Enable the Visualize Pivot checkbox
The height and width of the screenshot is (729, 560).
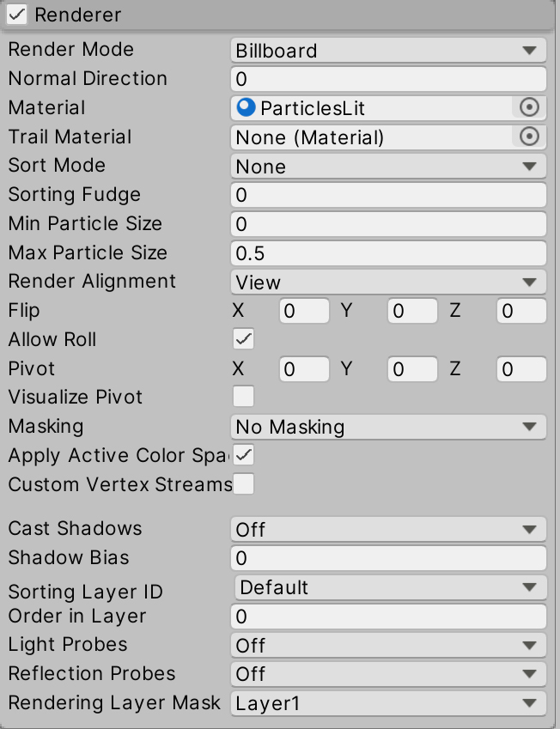(244, 397)
